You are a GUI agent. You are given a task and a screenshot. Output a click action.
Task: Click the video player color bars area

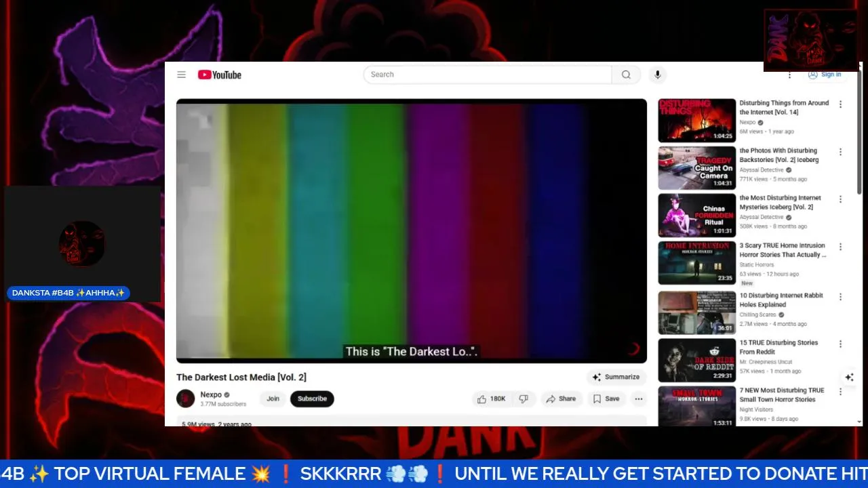tap(412, 230)
